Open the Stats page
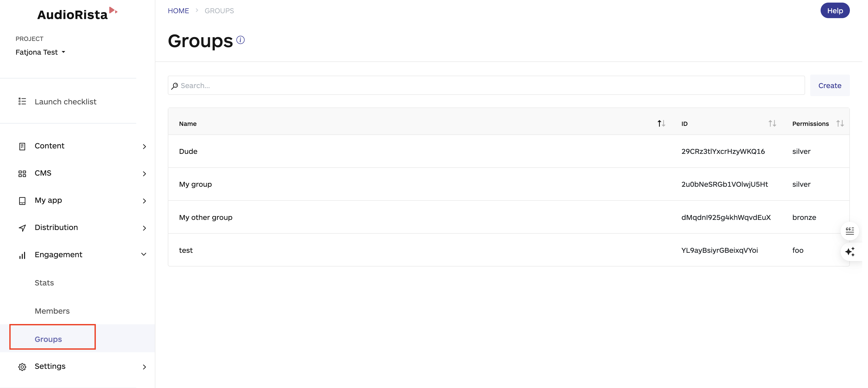Image resolution: width=868 pixels, height=388 pixels. [x=44, y=283]
